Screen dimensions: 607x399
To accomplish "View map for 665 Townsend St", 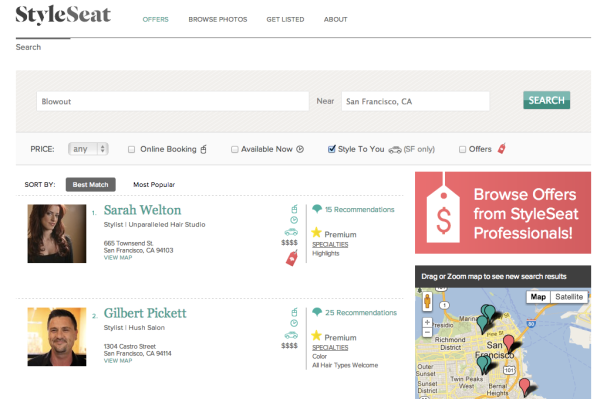I will point(118,258).
